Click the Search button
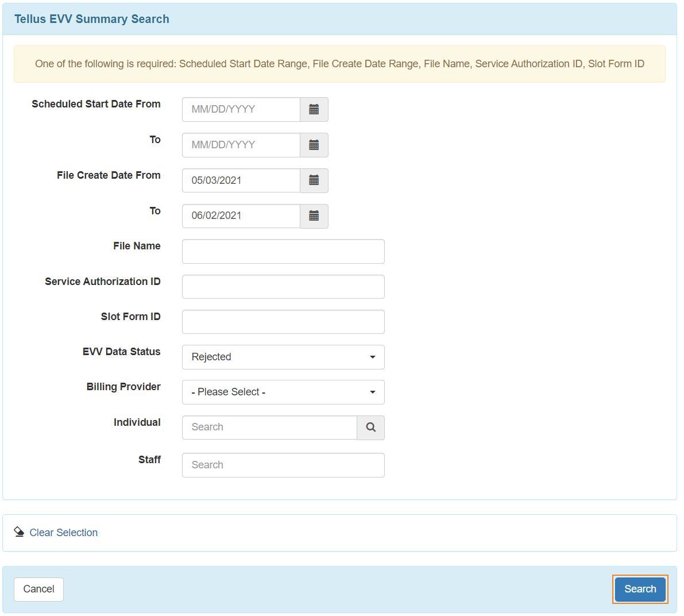The height and width of the screenshot is (616, 684). [640, 590]
